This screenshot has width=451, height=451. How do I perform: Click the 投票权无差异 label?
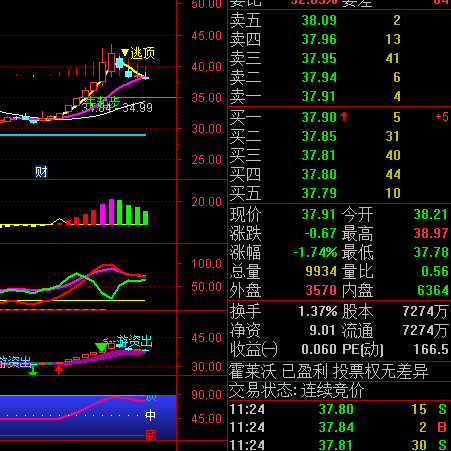tap(380, 371)
